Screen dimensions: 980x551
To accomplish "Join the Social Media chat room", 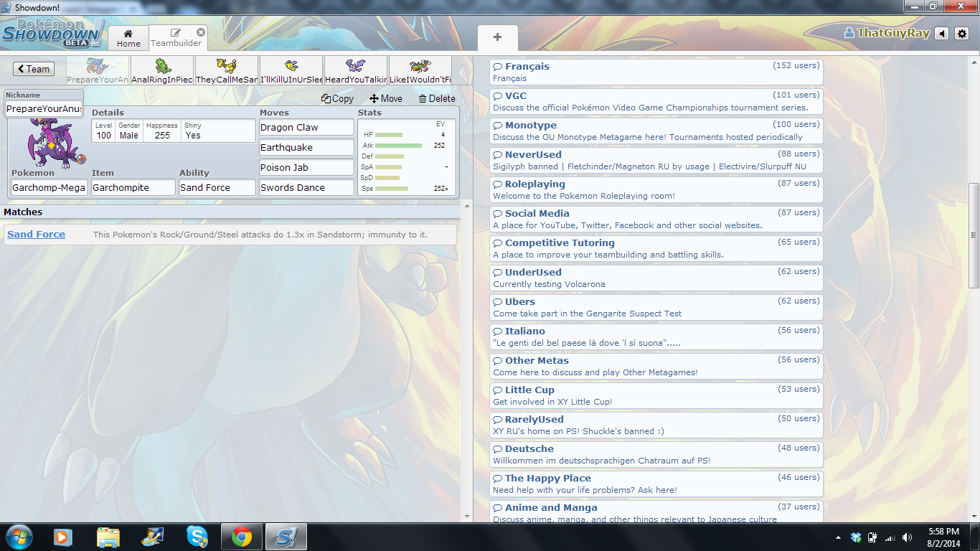I will pos(656,219).
